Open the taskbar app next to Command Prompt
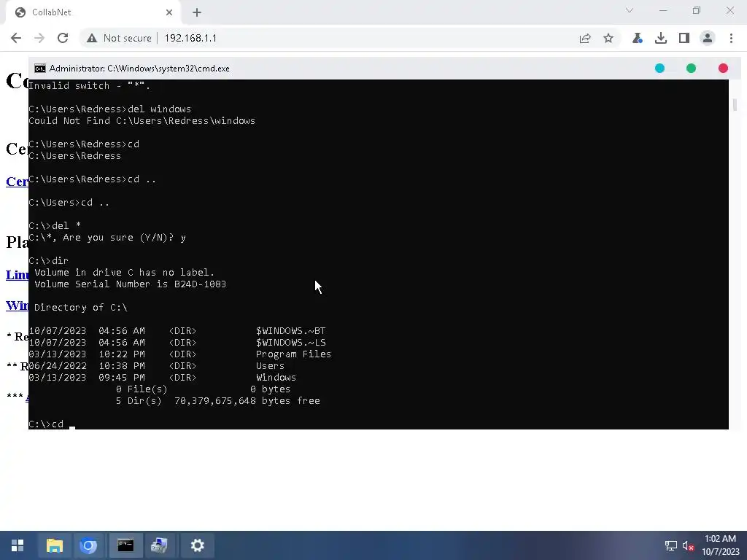 159,545
